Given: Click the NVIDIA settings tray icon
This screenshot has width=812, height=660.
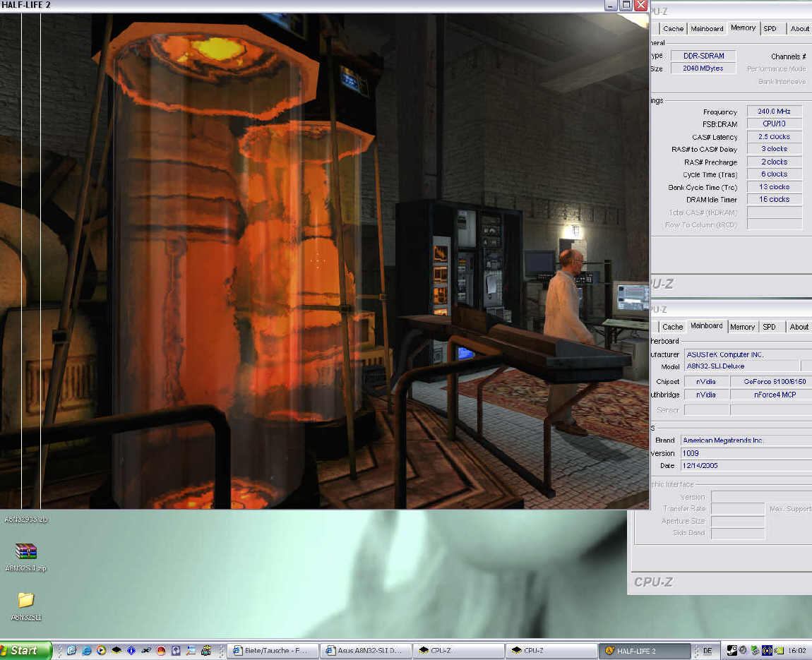Looking at the screenshot, I should coord(779,650).
